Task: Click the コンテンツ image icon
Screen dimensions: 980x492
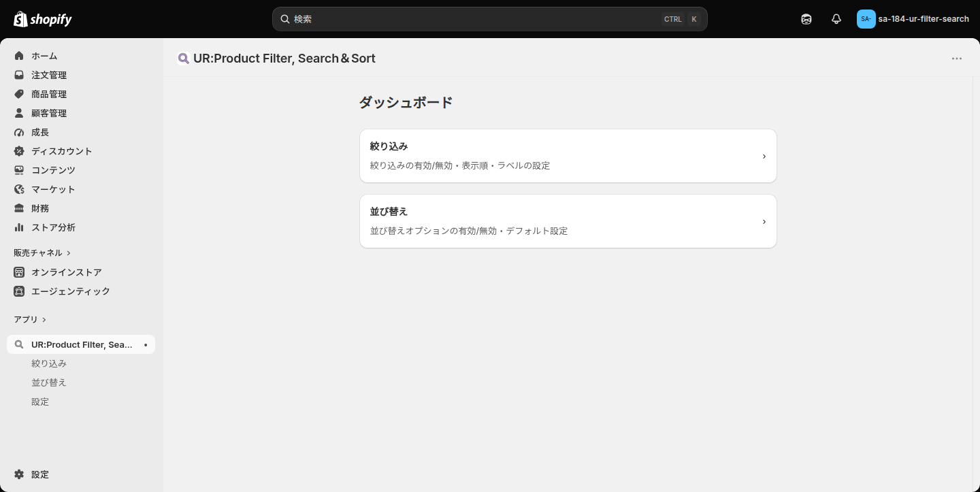Action: 19,170
